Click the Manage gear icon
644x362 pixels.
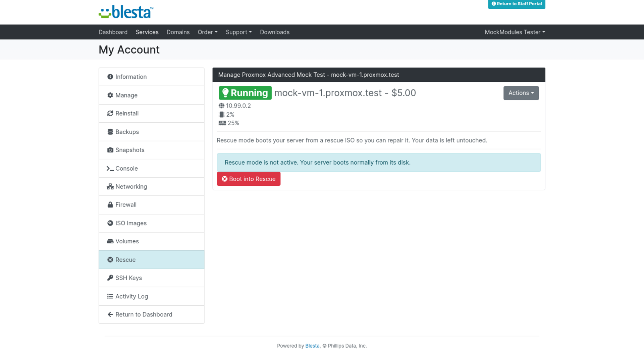110,95
